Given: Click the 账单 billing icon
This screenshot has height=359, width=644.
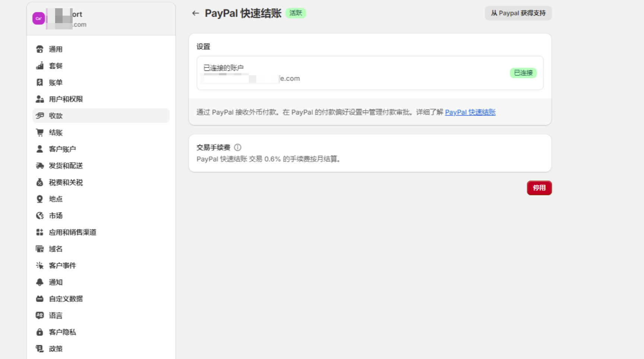Looking at the screenshot, I should (x=40, y=82).
